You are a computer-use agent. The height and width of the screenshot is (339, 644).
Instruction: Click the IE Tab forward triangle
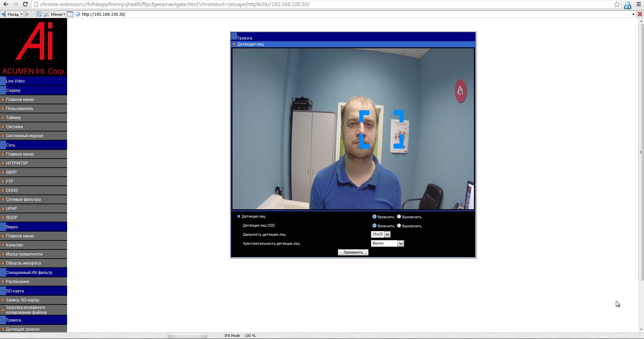coord(28,14)
